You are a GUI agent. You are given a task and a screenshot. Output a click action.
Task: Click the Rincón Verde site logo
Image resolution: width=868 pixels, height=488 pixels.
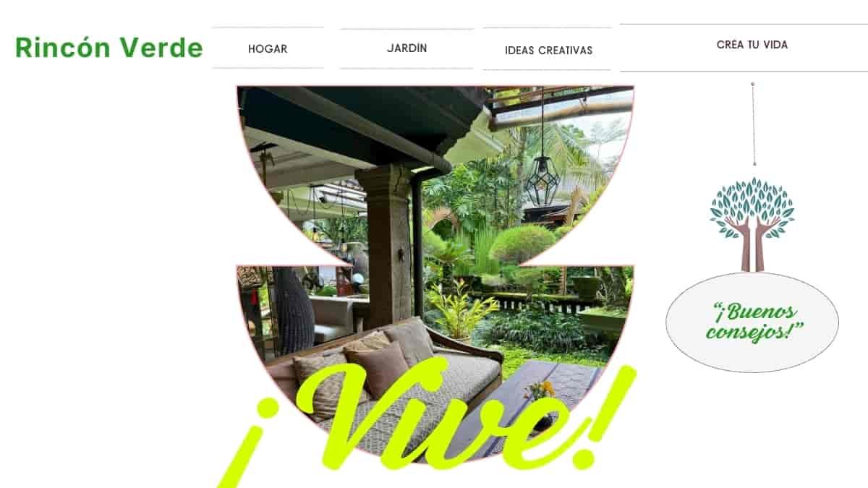coord(109,48)
